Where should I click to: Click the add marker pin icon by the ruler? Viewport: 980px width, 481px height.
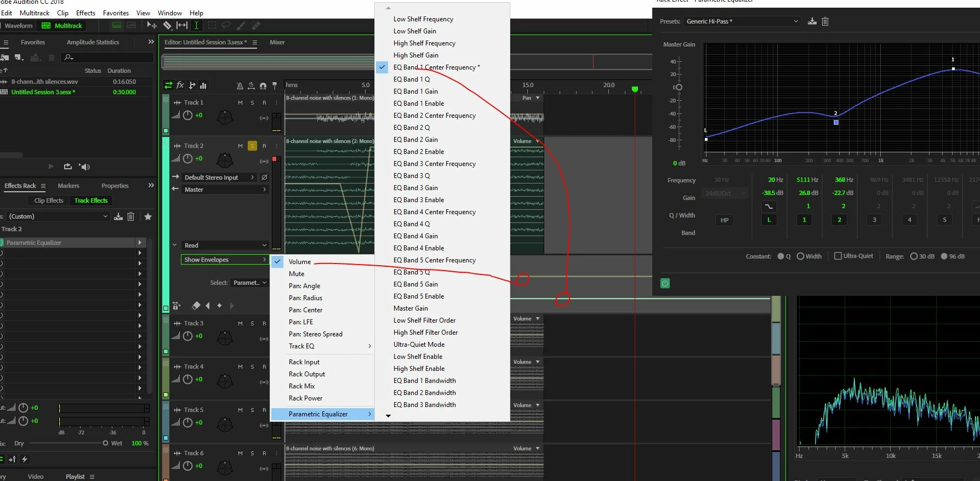(275, 85)
